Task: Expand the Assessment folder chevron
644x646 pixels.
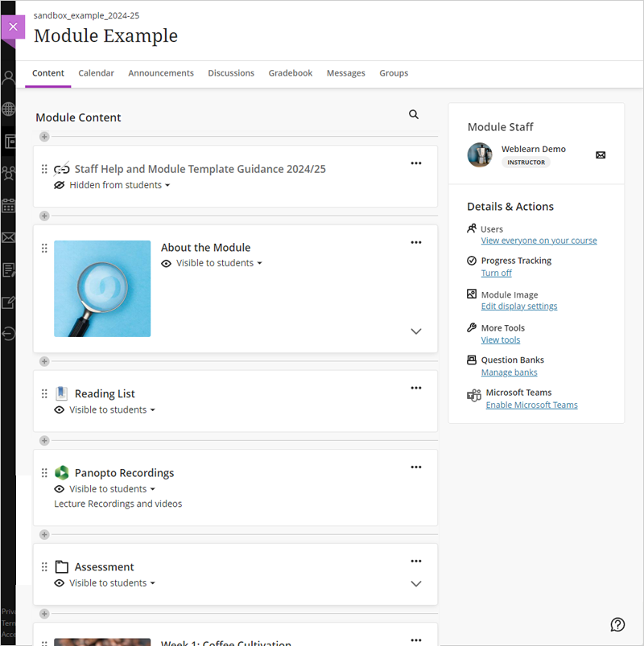Action: (x=416, y=583)
